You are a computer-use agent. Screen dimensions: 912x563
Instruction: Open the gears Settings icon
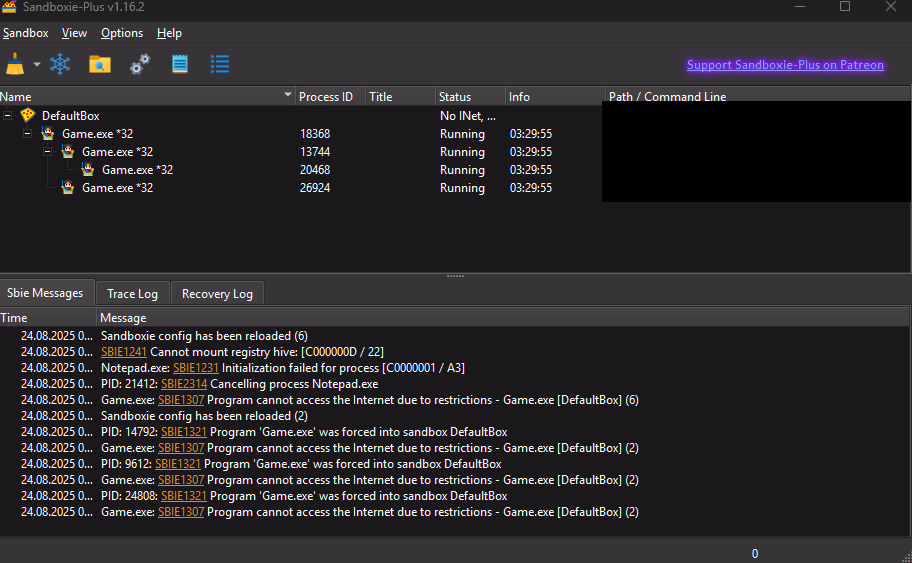[140, 65]
